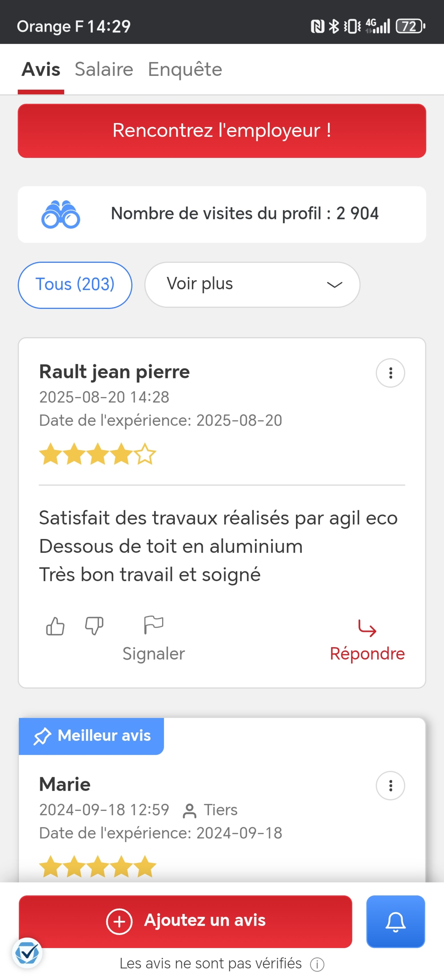Viewport: 444px width, 980px height.
Task: Tap the flag icon to report review
Action: pyautogui.click(x=154, y=625)
